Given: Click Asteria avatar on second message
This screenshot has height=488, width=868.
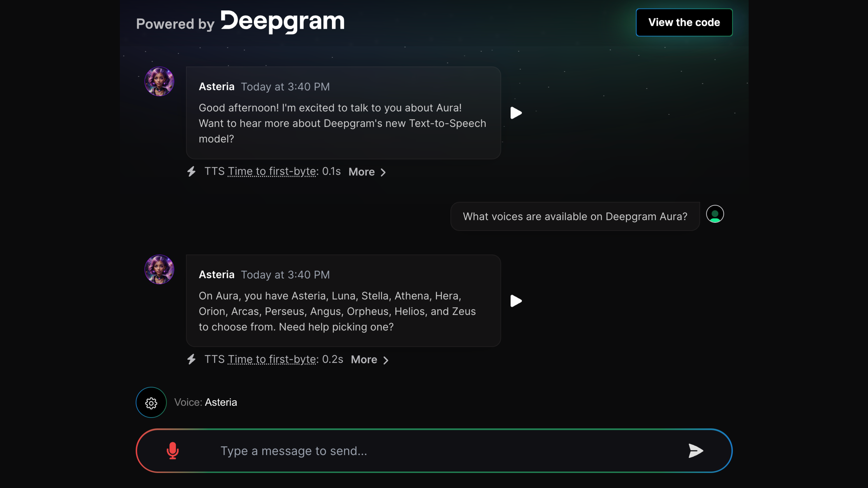Looking at the screenshot, I should click(159, 269).
